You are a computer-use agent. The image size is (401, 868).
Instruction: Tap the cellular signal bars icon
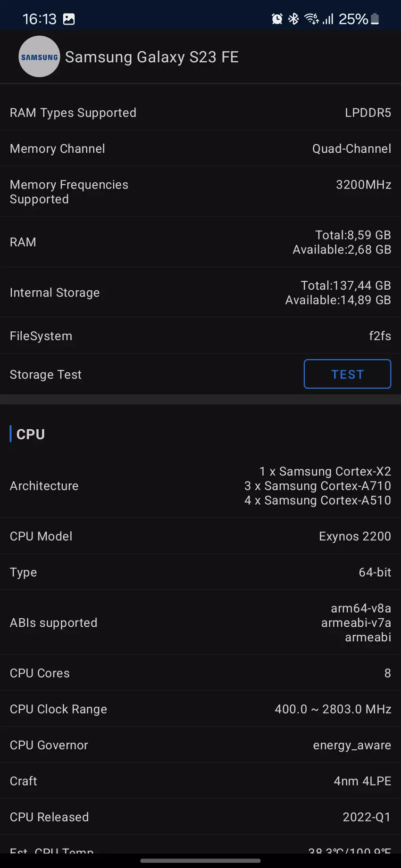click(x=328, y=19)
